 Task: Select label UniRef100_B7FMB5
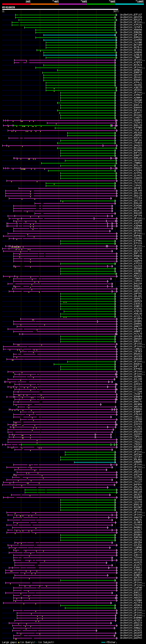pyautogui.click(x=131, y=128)
